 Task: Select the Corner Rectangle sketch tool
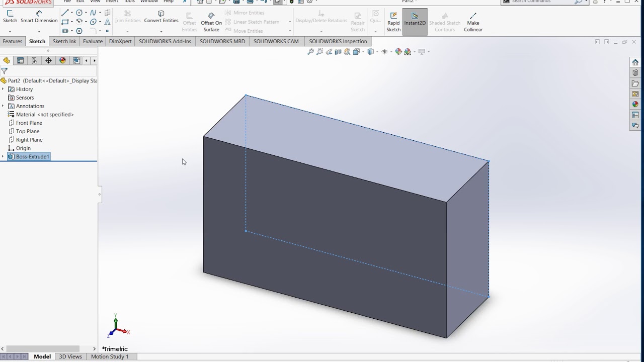pyautogui.click(x=65, y=22)
